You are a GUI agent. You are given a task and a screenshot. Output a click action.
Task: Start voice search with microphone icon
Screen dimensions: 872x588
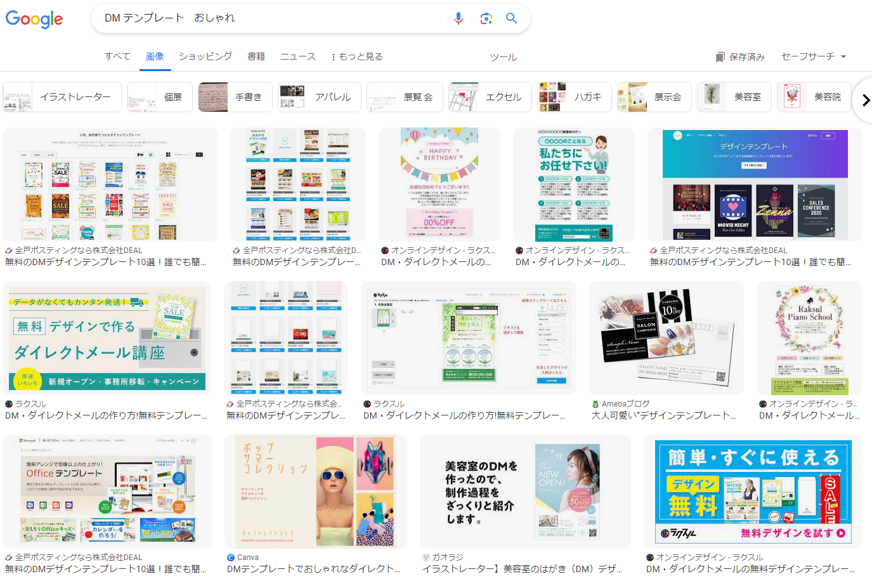click(459, 18)
